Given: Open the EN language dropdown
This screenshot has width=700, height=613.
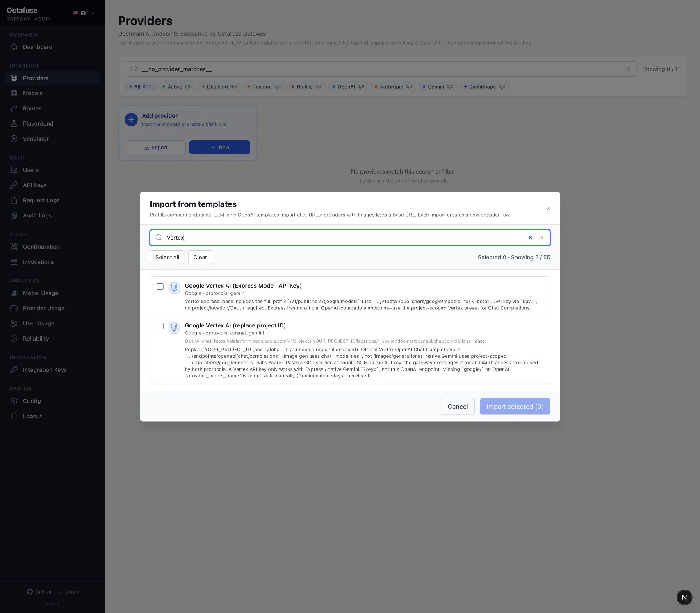Looking at the screenshot, I should click(84, 13).
